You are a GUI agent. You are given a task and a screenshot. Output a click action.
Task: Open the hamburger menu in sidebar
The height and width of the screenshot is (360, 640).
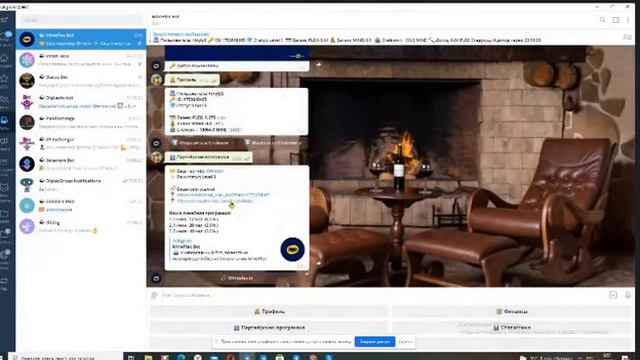coord(4,20)
